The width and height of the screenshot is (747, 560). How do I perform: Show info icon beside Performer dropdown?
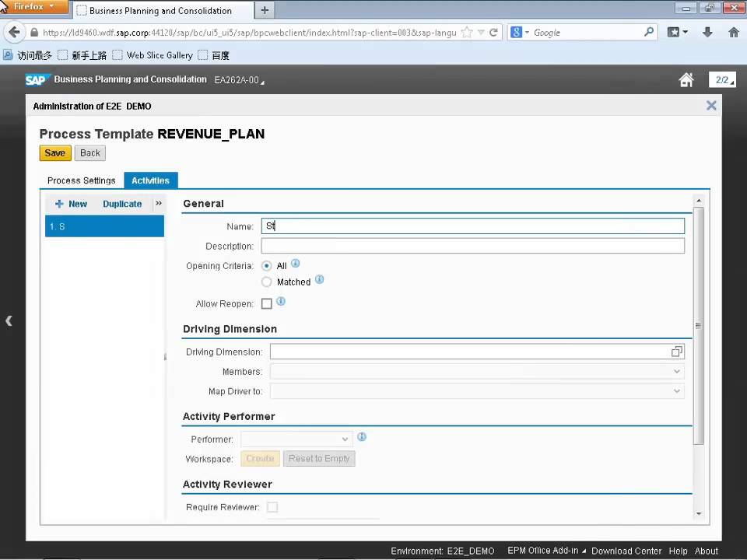pyautogui.click(x=362, y=436)
